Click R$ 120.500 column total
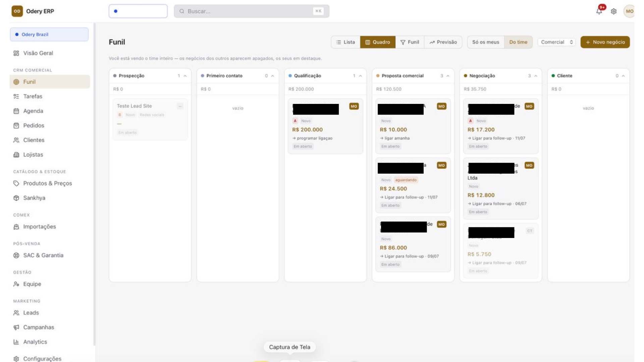 click(x=388, y=89)
